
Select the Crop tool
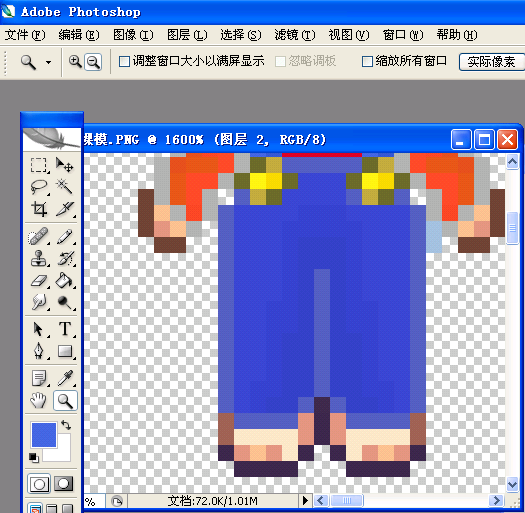tap(39, 209)
